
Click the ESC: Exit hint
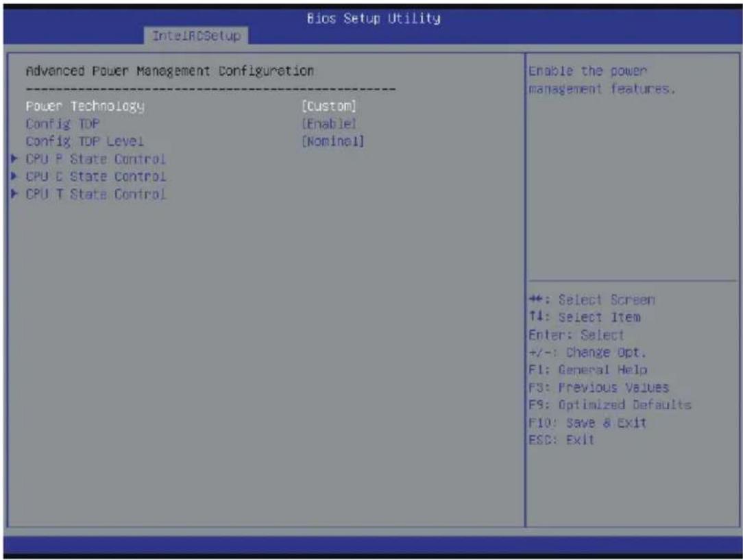[561, 440]
